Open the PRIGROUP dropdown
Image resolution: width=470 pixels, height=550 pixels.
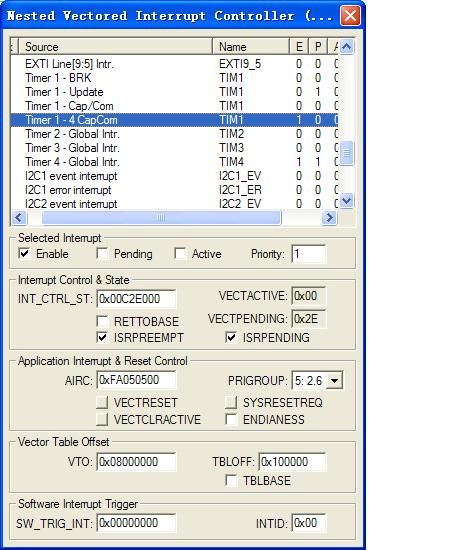335,380
